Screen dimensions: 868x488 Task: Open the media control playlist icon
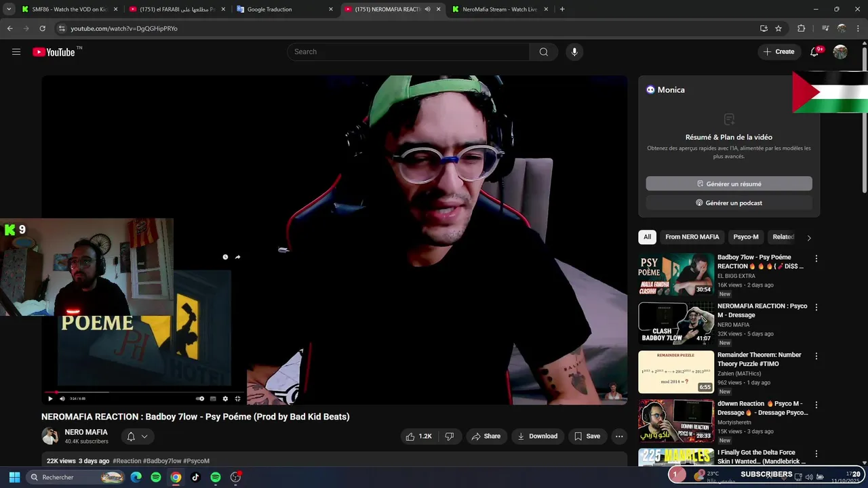click(x=825, y=28)
